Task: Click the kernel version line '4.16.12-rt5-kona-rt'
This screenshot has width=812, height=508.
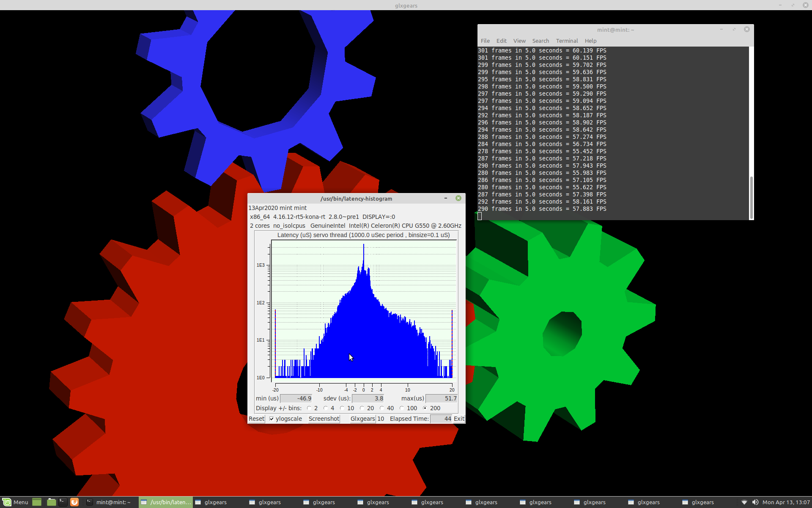Action: pyautogui.click(x=299, y=217)
